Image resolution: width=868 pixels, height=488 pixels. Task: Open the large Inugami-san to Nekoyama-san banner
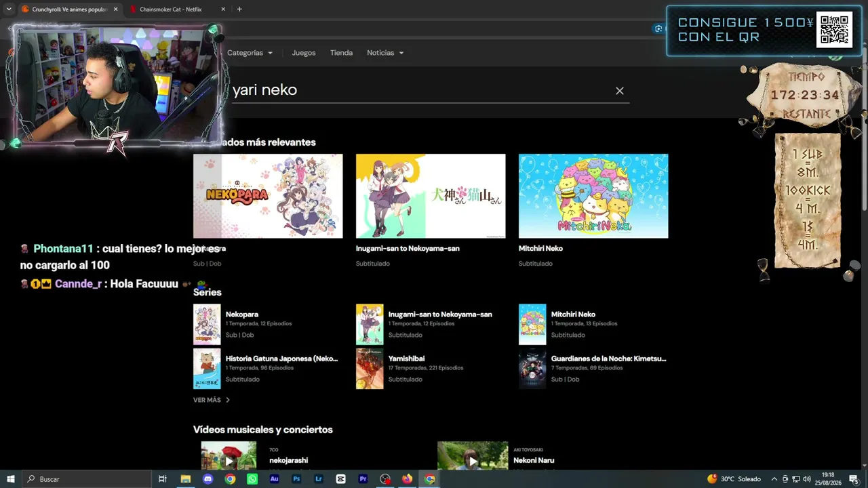click(x=431, y=196)
